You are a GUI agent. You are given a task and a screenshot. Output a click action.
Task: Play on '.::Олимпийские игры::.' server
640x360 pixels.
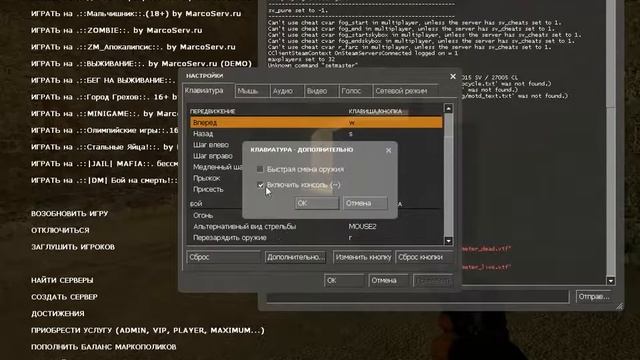[104, 131]
